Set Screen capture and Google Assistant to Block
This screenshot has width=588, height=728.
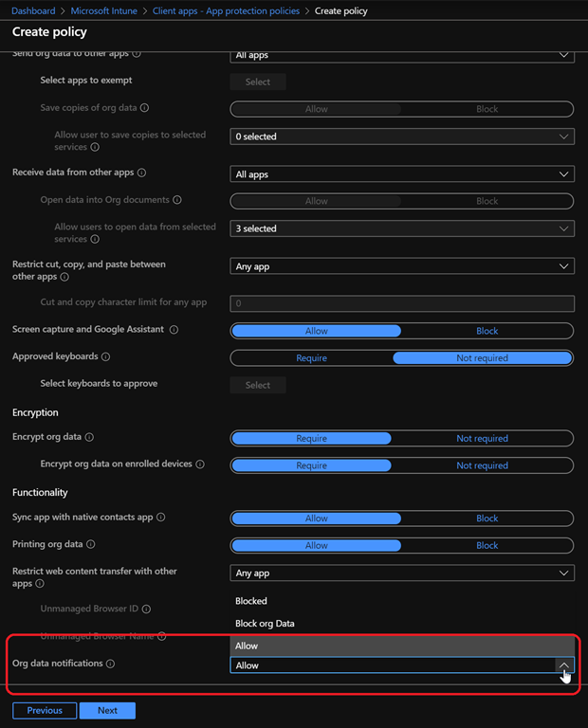[487, 331]
